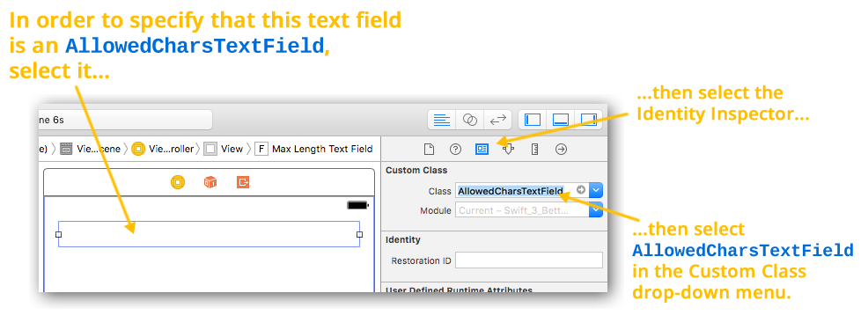
Task: Toggle the Utilities panel
Action: (588, 120)
